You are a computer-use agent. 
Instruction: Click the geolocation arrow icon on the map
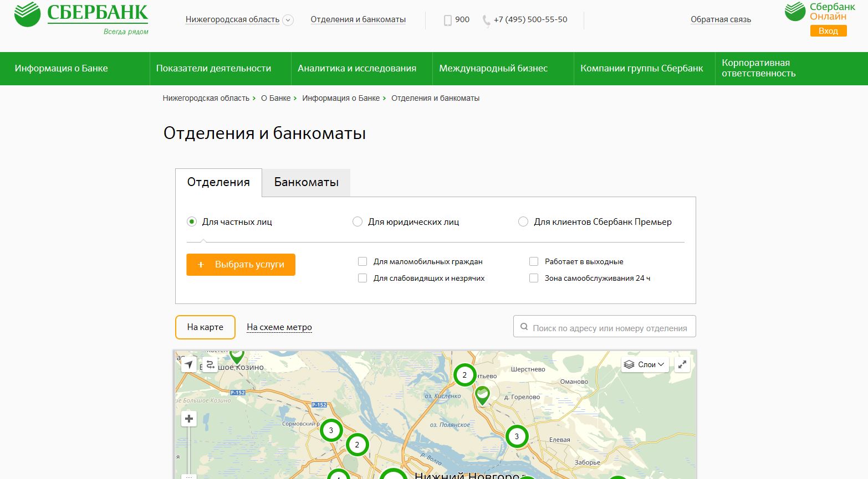pyautogui.click(x=189, y=364)
